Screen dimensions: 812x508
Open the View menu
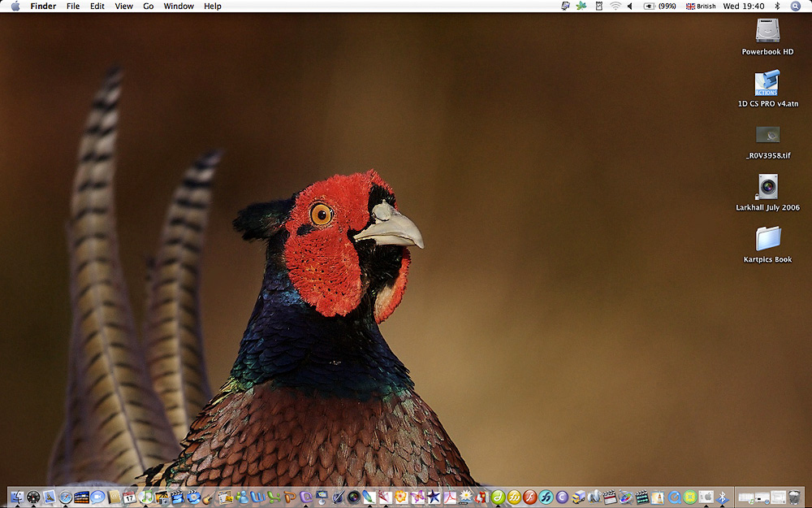pyautogui.click(x=123, y=7)
